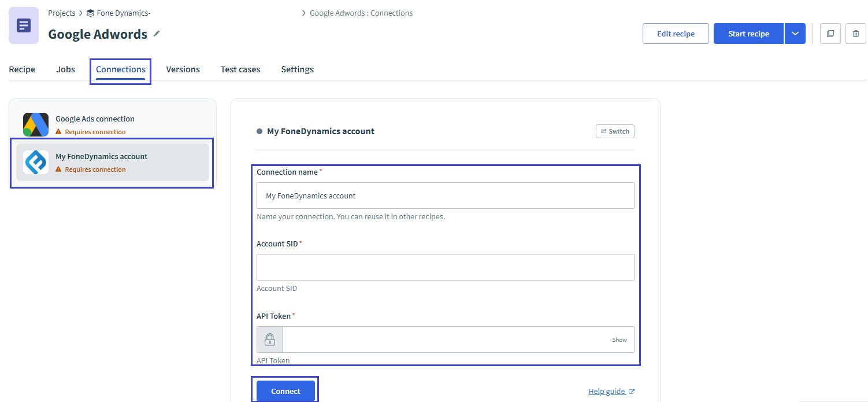
Task: Click the Google Adwords recipe title
Action: tap(98, 34)
